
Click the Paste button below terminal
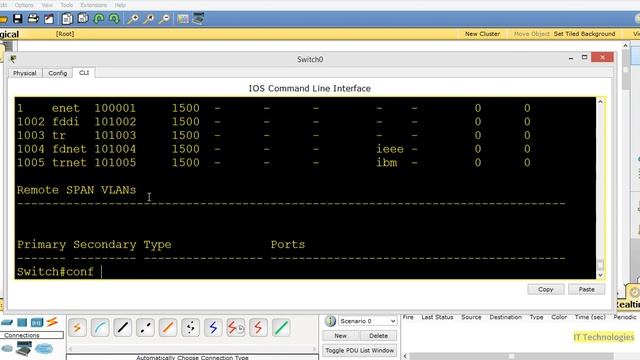coord(587,289)
